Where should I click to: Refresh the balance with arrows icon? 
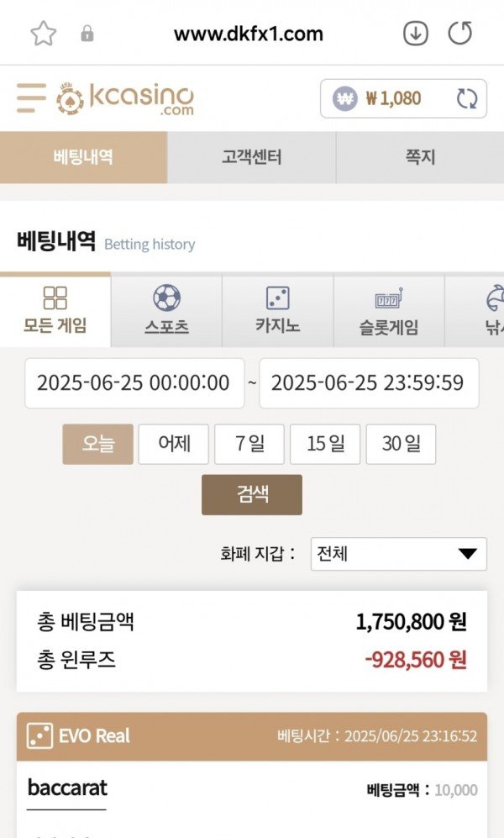pyautogui.click(x=467, y=99)
